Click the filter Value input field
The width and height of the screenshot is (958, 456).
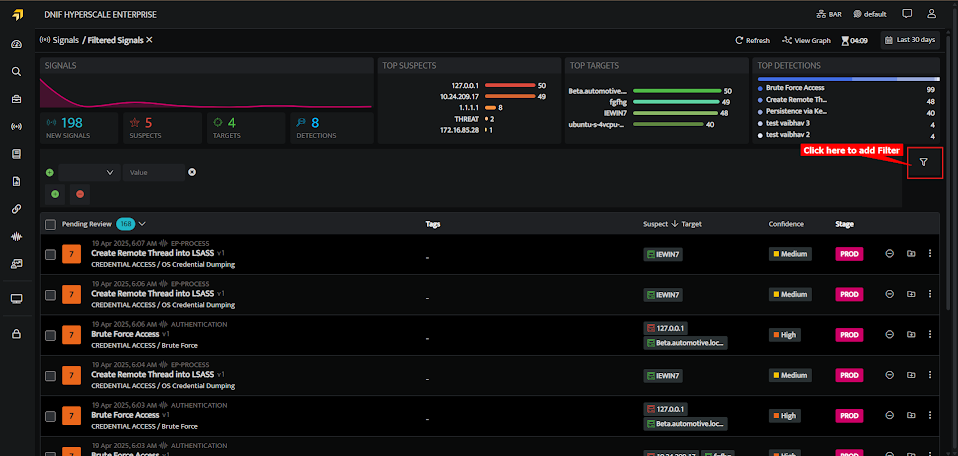[153, 172]
